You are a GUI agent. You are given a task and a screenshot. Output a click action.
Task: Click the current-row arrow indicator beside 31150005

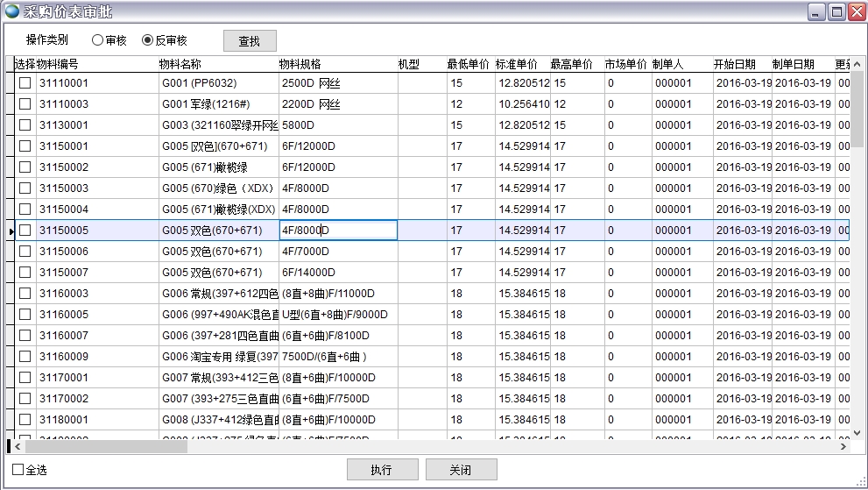(11, 231)
